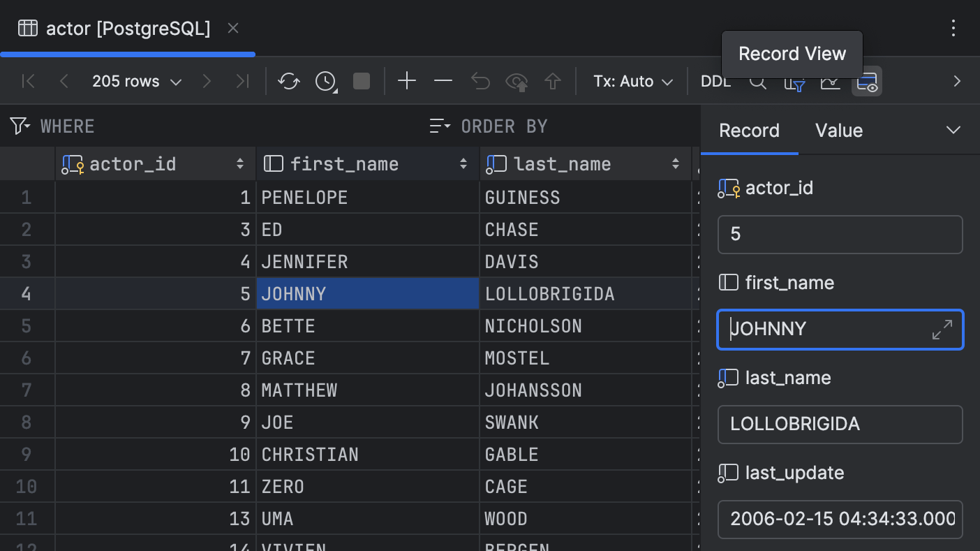Add a new row

(x=407, y=81)
